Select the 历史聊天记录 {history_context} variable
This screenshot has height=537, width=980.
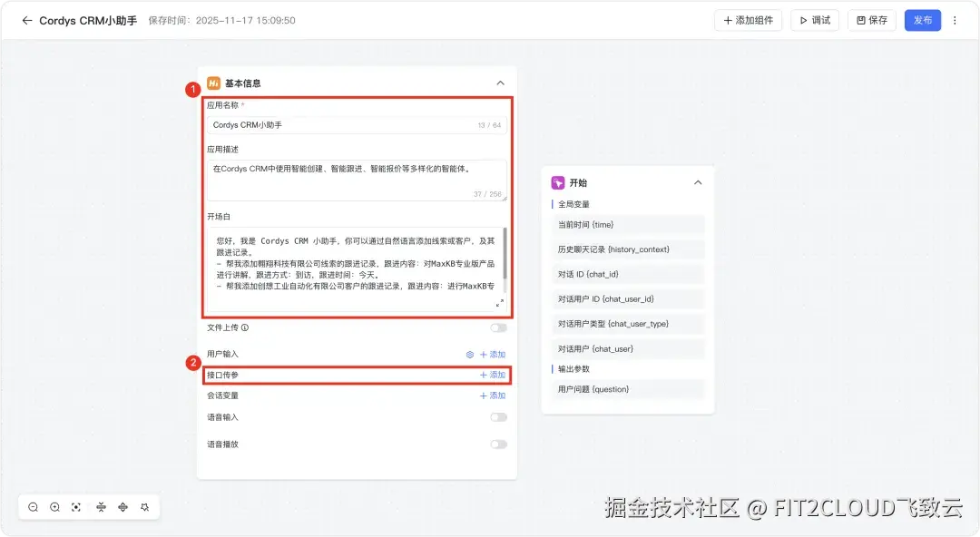(x=628, y=249)
